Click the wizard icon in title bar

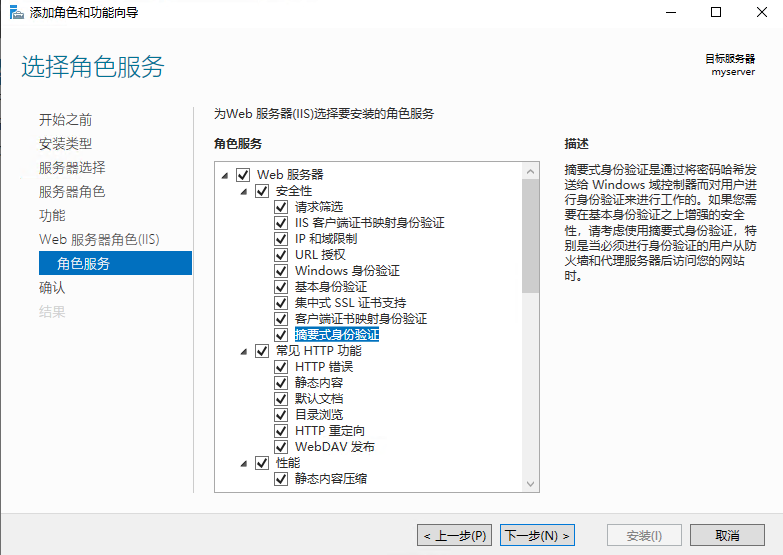pos(13,13)
